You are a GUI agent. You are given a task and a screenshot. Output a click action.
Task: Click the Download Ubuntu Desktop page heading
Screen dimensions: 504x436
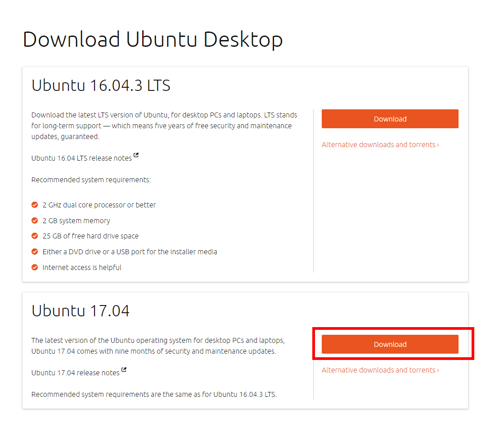(x=153, y=39)
